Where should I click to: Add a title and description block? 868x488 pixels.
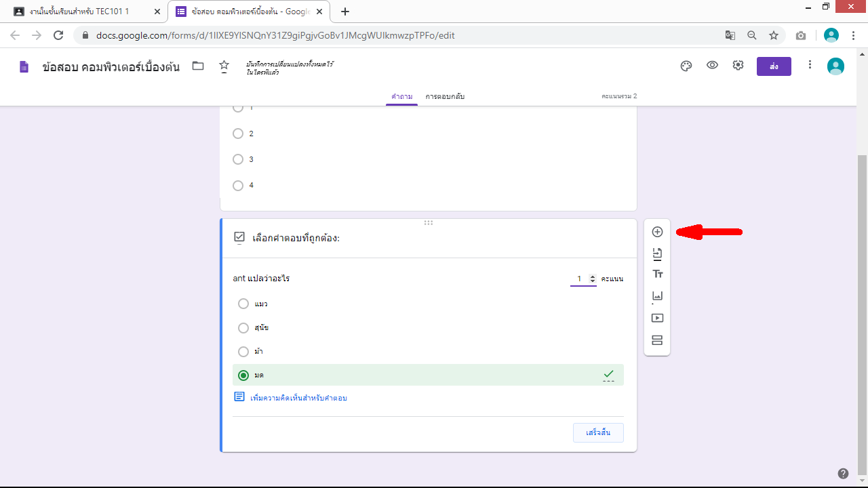point(657,274)
